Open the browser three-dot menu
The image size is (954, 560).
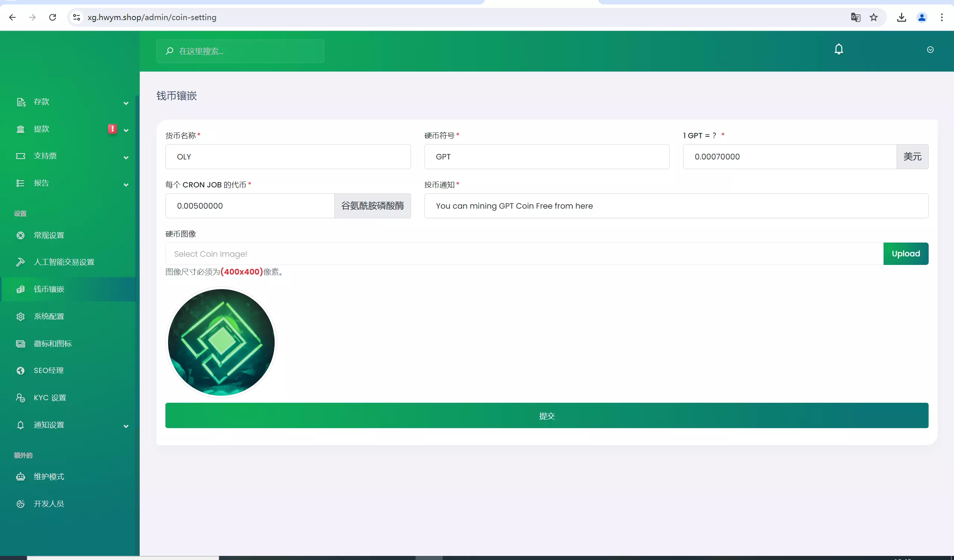point(941,18)
